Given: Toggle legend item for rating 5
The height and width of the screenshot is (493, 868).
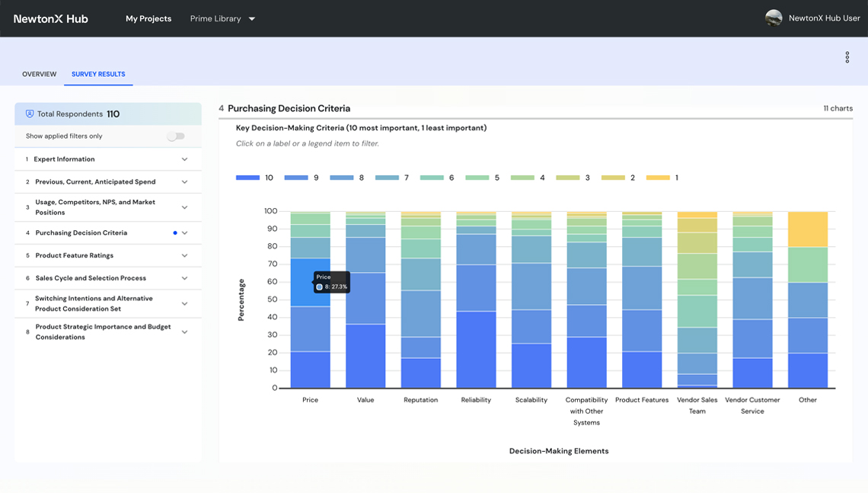Looking at the screenshot, I should (477, 178).
